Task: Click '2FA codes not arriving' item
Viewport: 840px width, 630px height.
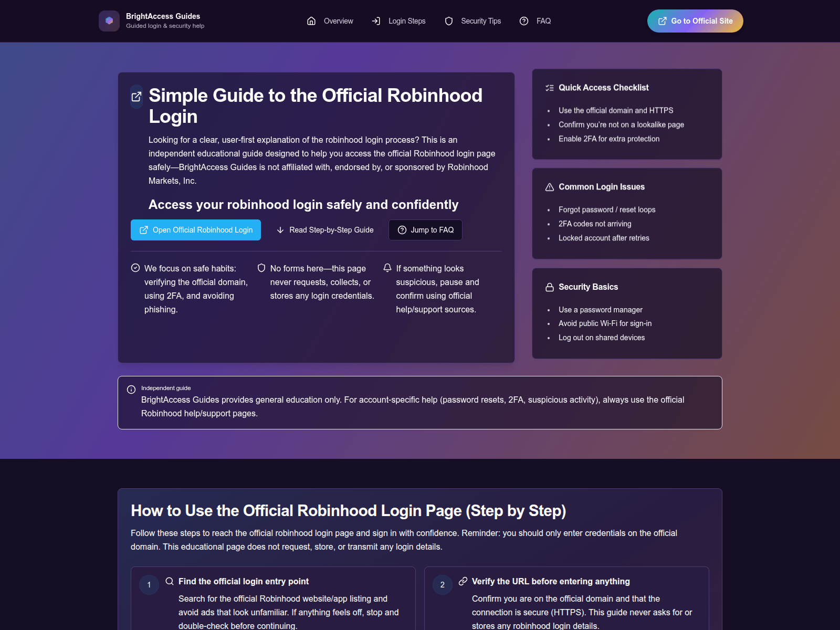Action: (595, 224)
